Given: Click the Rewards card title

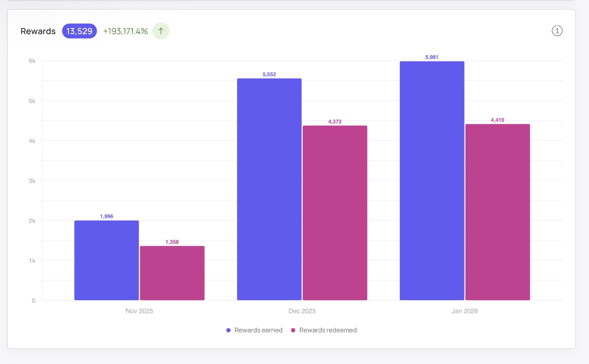Looking at the screenshot, I should point(38,31).
